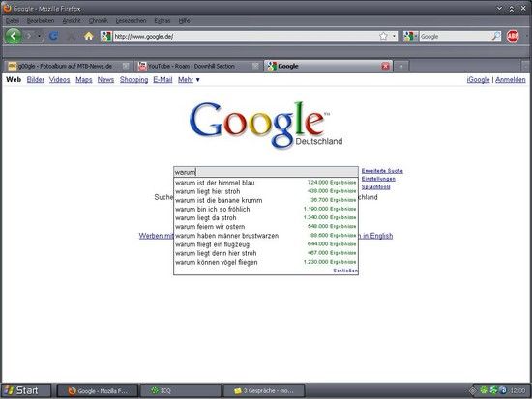
Task: Select suggestion warum ist die banane krumm
Action: pos(266,200)
